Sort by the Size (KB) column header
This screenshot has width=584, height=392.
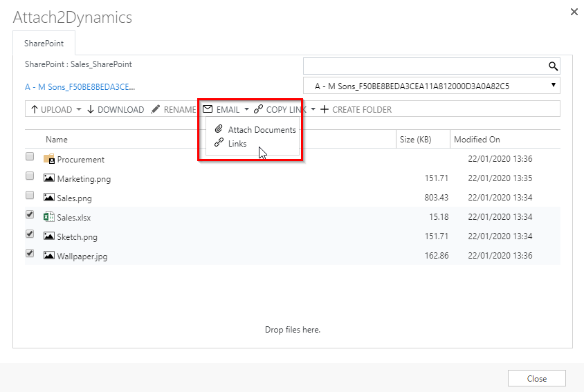click(416, 140)
